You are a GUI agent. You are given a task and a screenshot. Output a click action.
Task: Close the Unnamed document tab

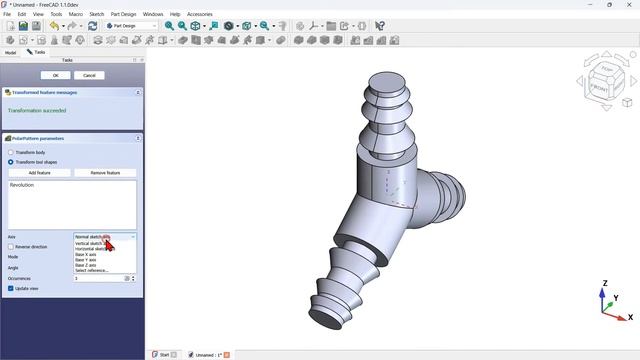point(227,355)
